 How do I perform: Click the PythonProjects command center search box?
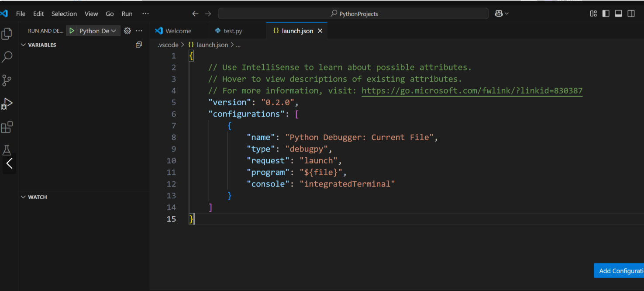coord(353,14)
